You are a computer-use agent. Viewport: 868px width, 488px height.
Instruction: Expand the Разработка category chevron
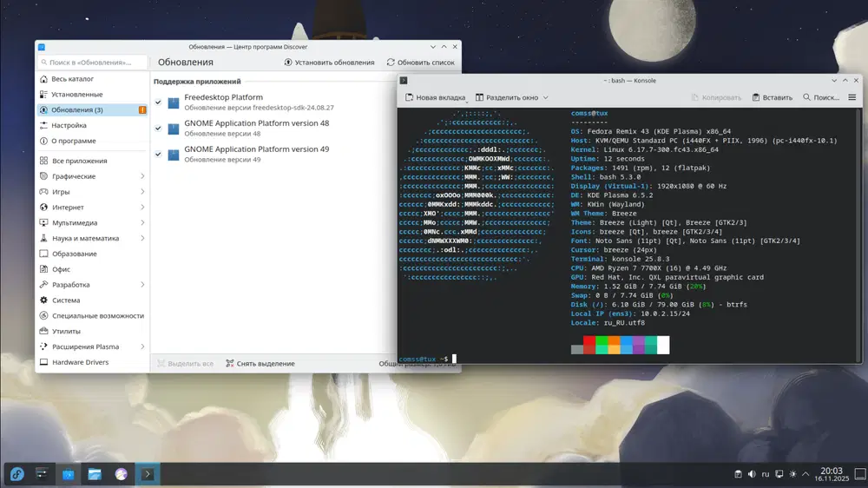pyautogui.click(x=142, y=285)
